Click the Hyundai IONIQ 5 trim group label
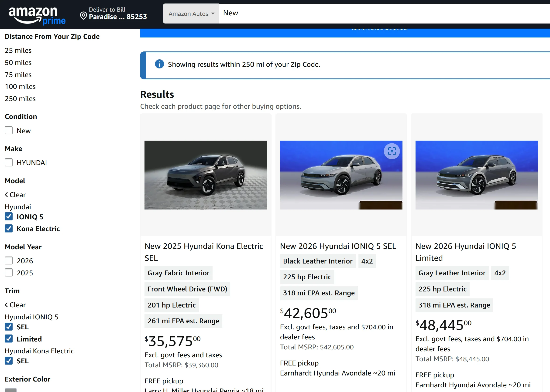This screenshot has width=550, height=392. click(x=32, y=317)
